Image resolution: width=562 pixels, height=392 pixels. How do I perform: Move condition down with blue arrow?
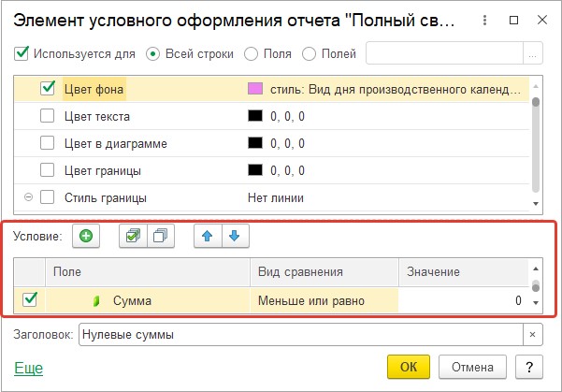(235, 236)
